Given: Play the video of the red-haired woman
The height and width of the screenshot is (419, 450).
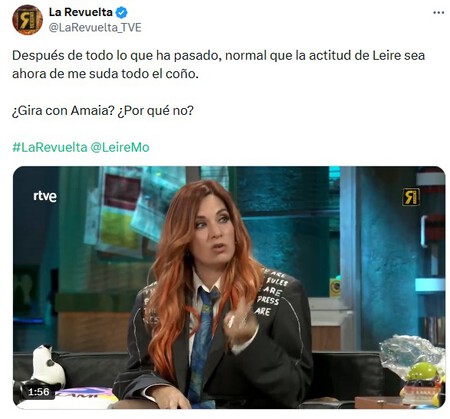Looking at the screenshot, I should pyautogui.click(x=229, y=287).
